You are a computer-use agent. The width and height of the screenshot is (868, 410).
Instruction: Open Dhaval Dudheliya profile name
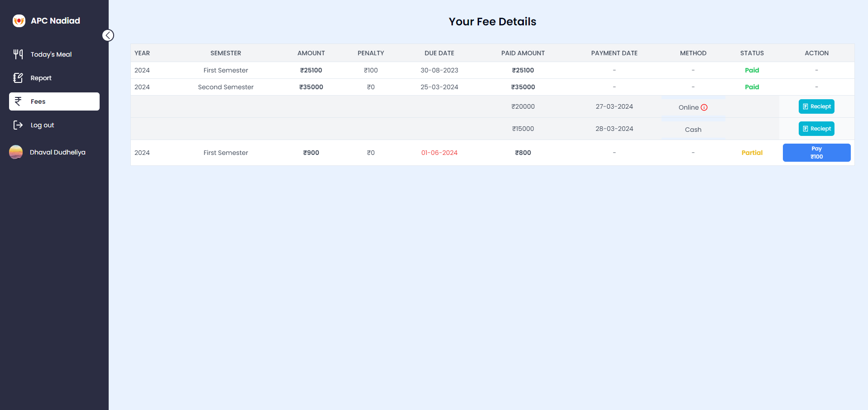point(58,152)
